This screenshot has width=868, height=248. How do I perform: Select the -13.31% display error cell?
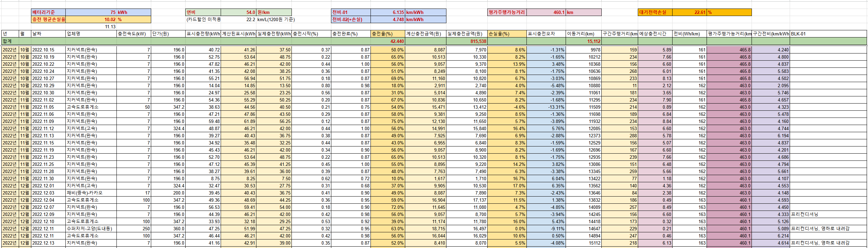(x=546, y=107)
